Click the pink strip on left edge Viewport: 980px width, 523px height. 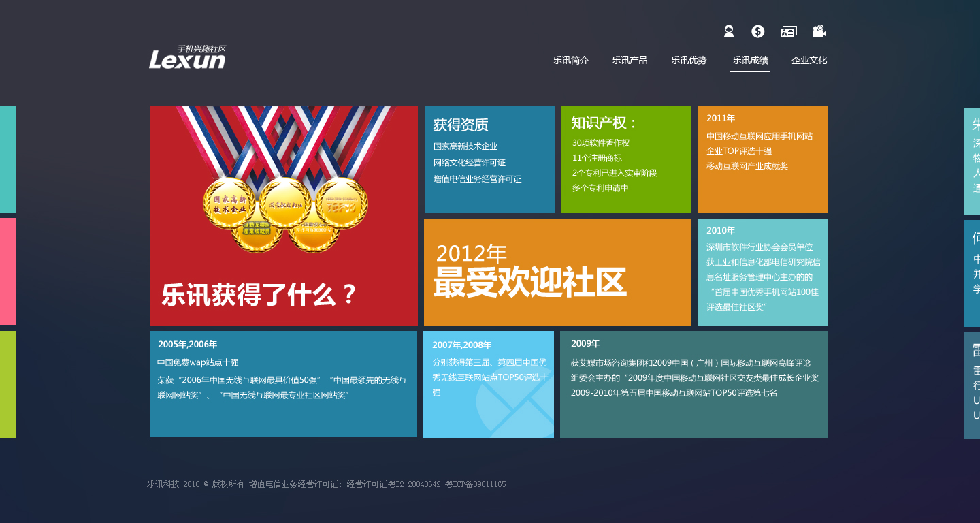[7, 271]
